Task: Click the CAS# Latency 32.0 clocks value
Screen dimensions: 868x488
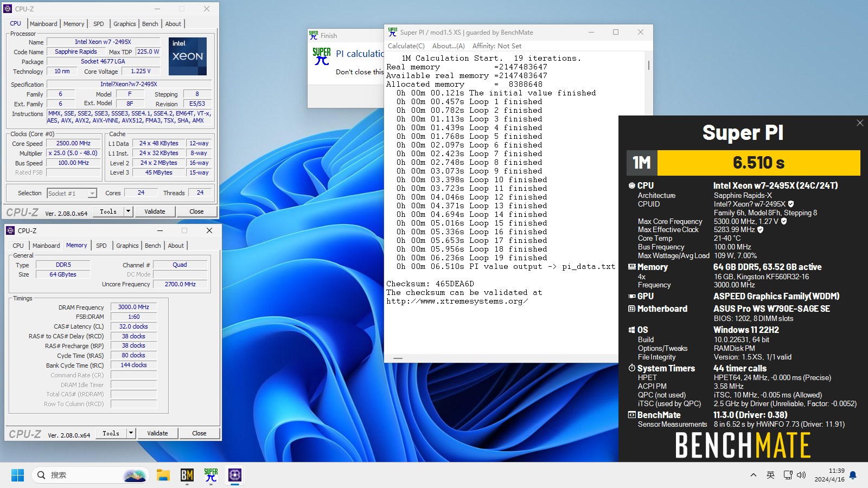Action: click(133, 326)
